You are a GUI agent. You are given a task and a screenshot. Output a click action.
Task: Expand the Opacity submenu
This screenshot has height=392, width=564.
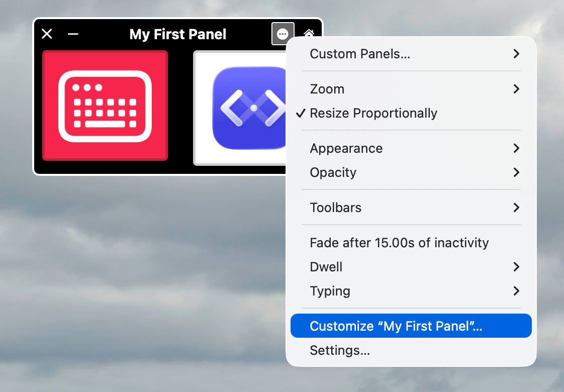(333, 172)
